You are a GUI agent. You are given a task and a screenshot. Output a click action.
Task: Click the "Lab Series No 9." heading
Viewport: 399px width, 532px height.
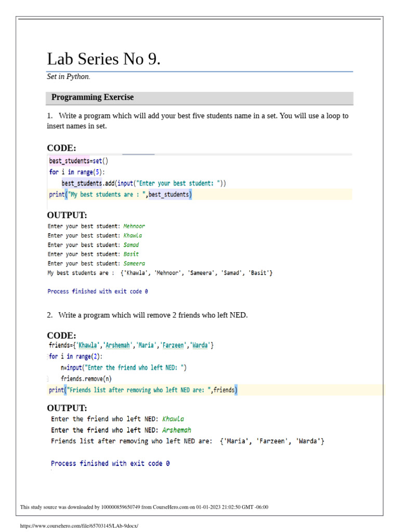(104, 59)
